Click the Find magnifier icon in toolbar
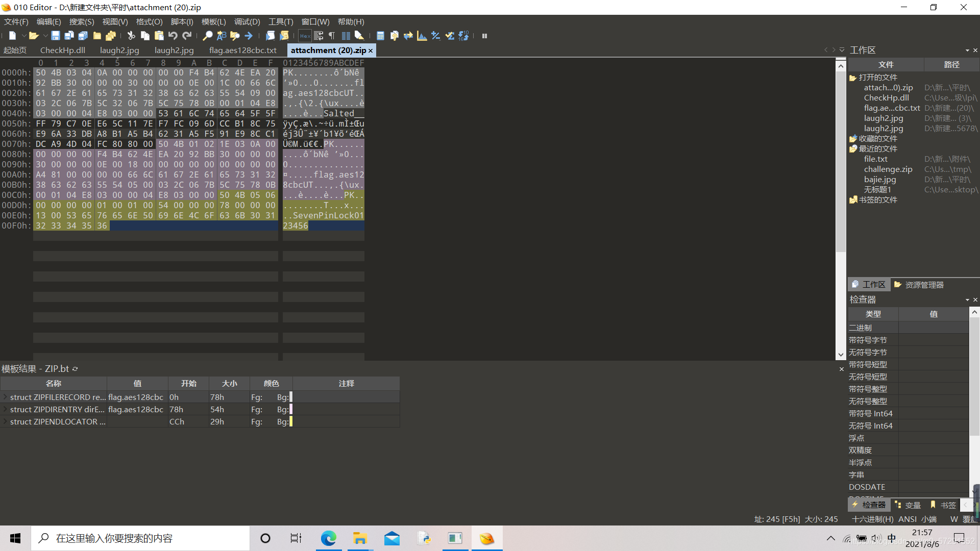 click(207, 36)
